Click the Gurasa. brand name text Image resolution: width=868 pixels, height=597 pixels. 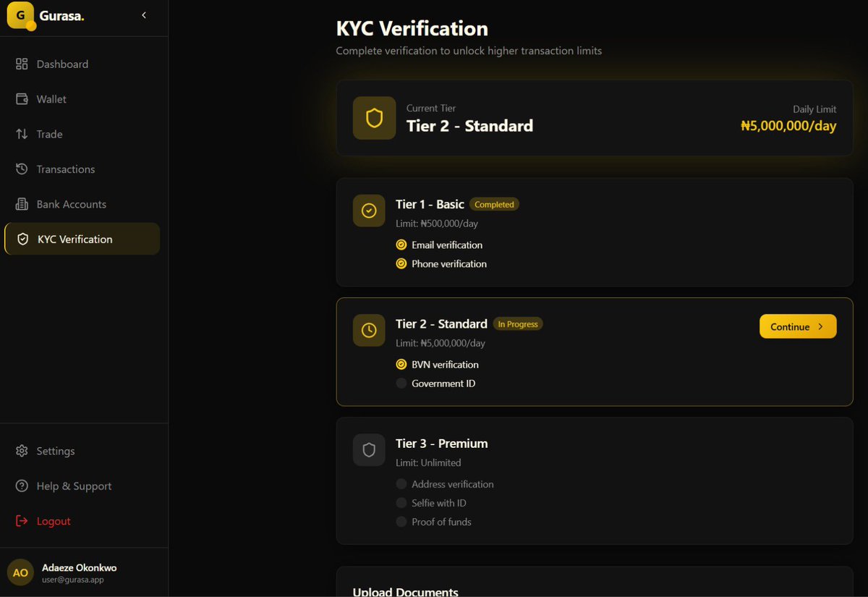click(x=62, y=16)
